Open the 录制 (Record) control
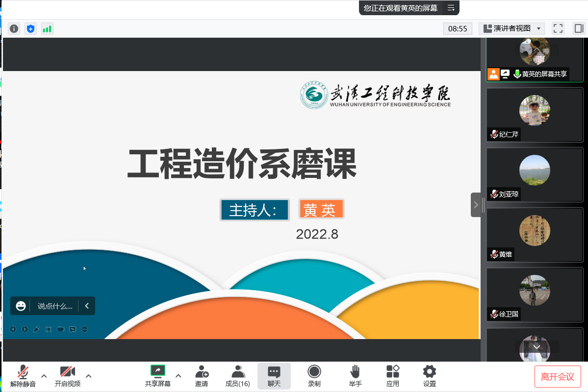Viewport: 588px width, 392px height. click(x=314, y=376)
